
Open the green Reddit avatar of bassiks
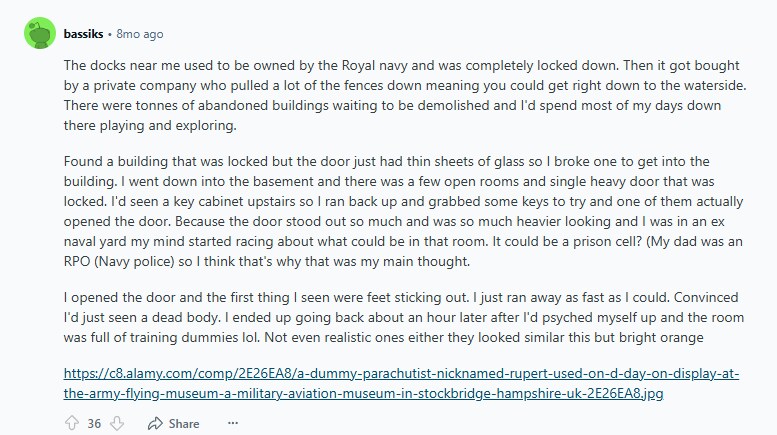tap(40, 33)
